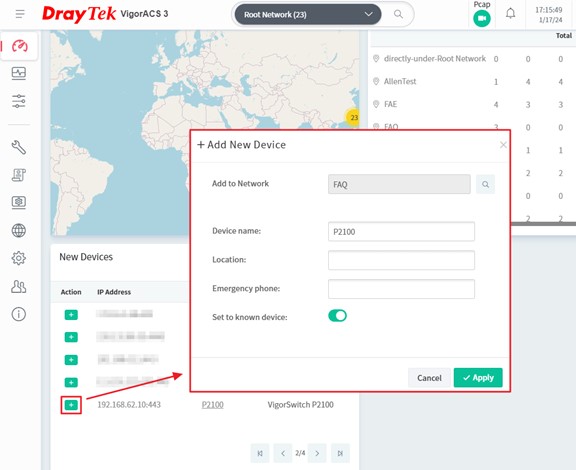Open the configuration sliders sidebar icon
The height and width of the screenshot is (470, 576).
coord(19,101)
